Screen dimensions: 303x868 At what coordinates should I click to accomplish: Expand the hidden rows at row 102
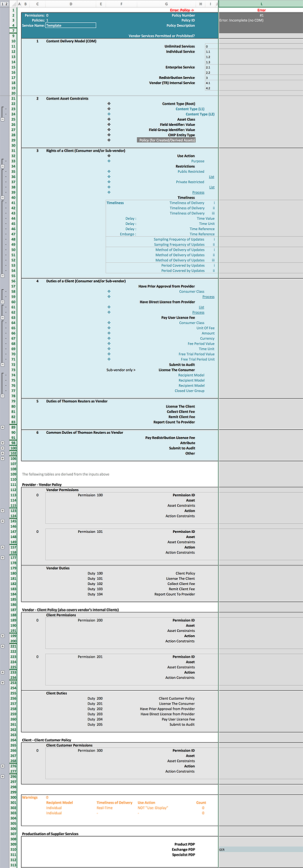point(3,453)
